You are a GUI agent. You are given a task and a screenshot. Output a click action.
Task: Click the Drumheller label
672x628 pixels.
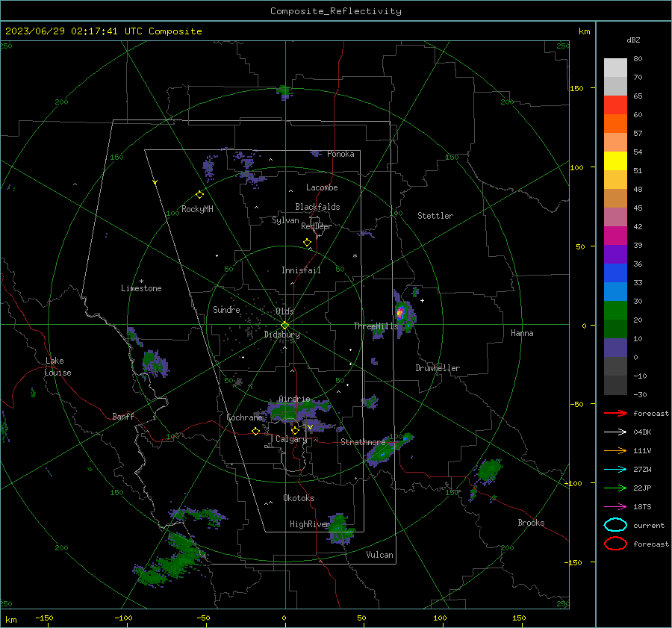point(438,368)
